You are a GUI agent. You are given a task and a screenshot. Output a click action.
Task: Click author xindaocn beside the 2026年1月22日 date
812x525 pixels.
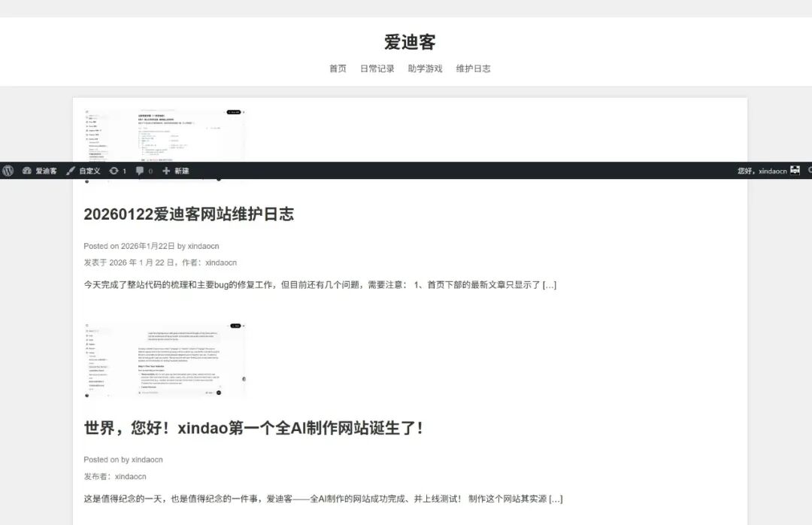point(203,246)
